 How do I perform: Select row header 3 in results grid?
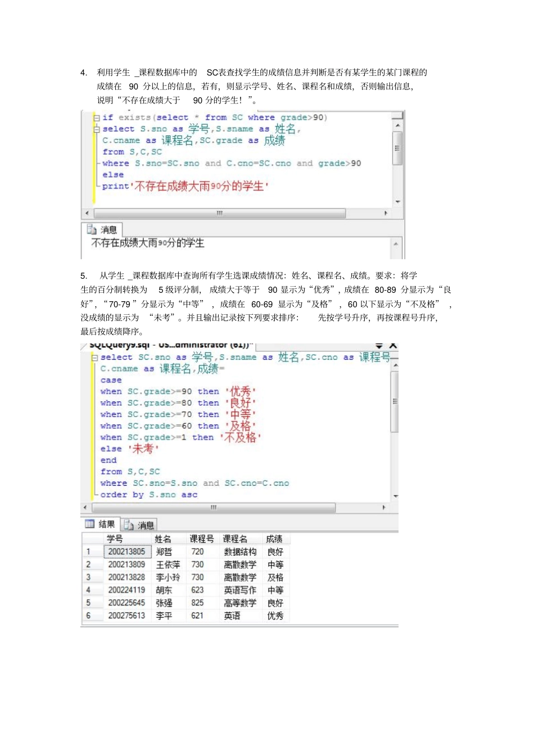coord(92,577)
